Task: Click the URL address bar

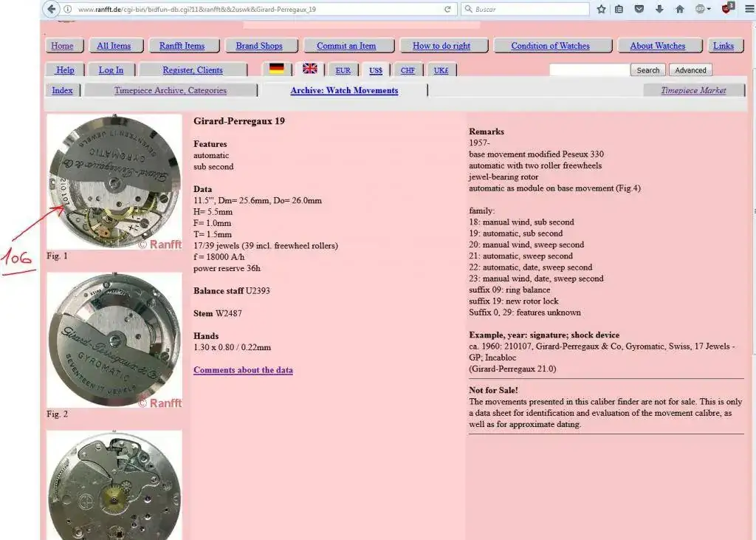Action: 258,9
